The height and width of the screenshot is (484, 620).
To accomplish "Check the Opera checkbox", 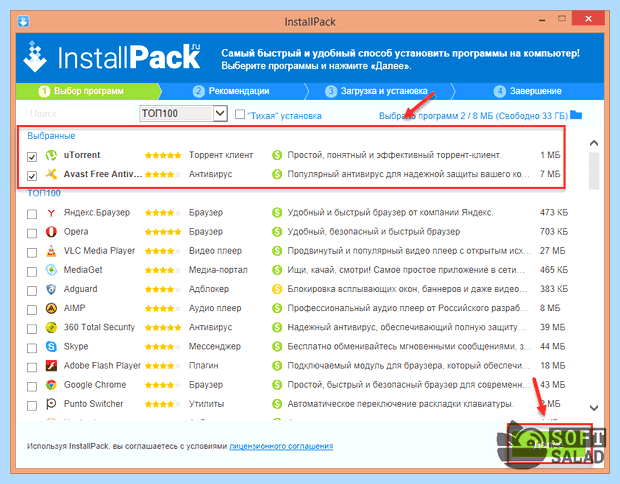I will [32, 233].
